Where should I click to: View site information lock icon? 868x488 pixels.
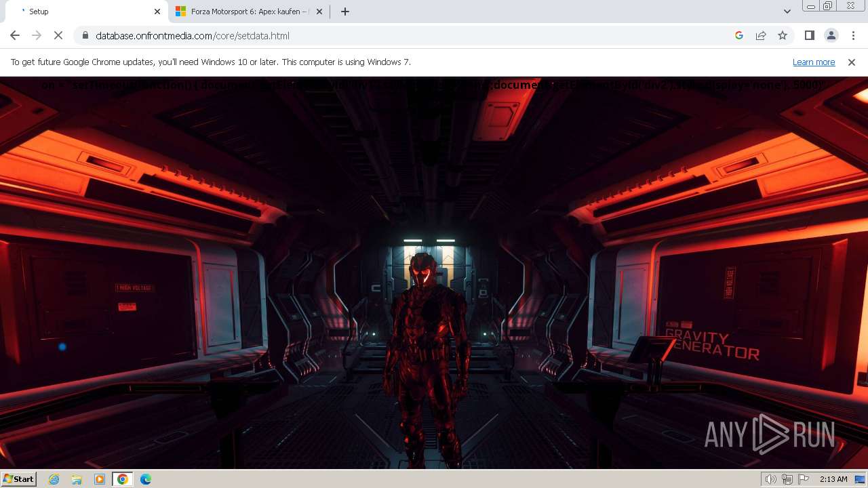pyautogui.click(x=85, y=35)
